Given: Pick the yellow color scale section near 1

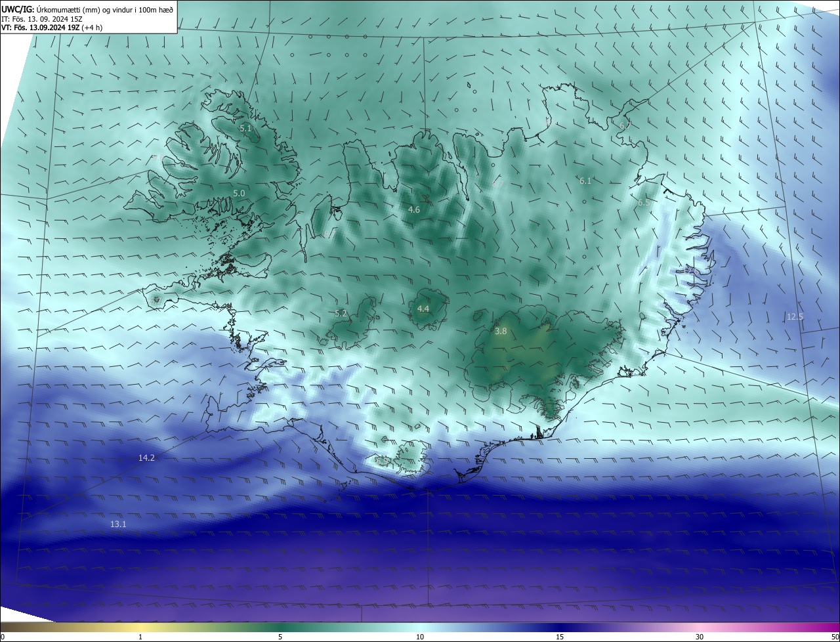Looking at the screenshot, I should click(140, 627).
